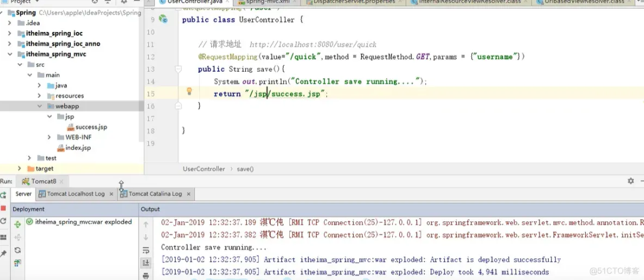Viewport: 644px width, 280px height.
Task: Select the itheima_spring_mvc:war exploded deployment
Action: 83,222
